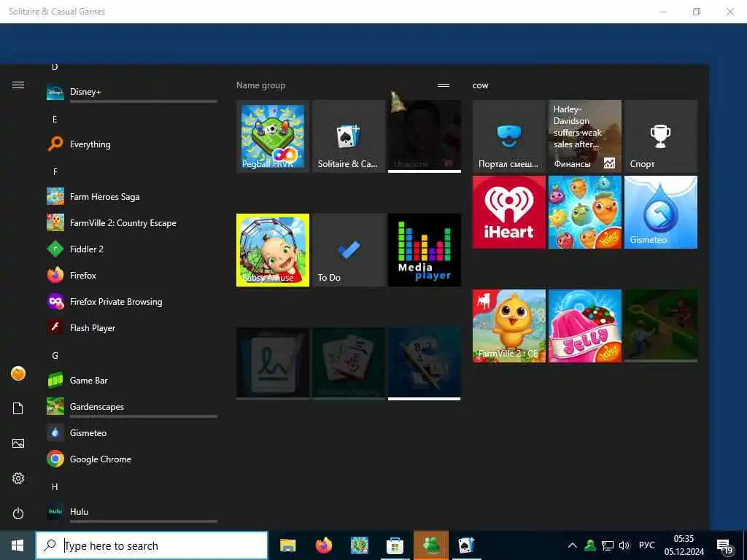Grab the tile group drag handle
Viewport: 747px width, 560px height.
444,85
